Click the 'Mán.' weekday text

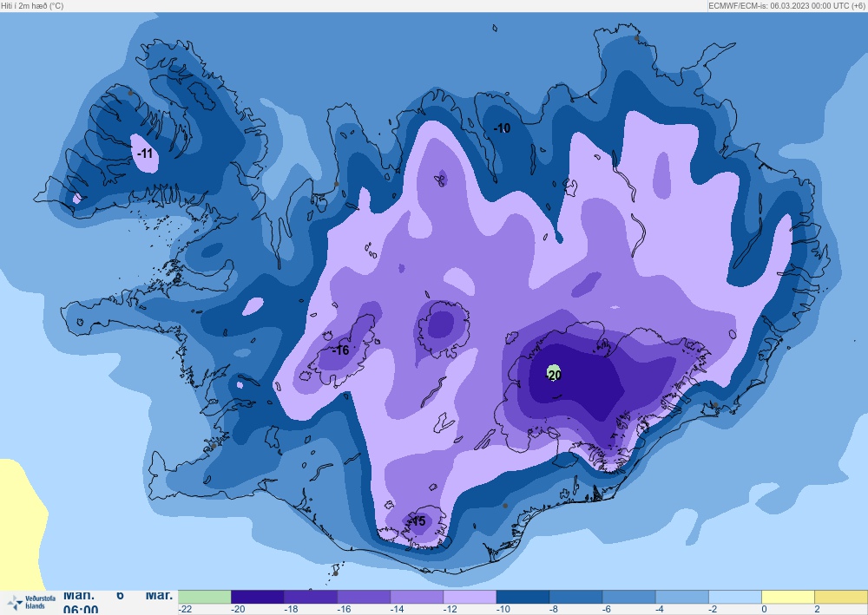coord(79,596)
